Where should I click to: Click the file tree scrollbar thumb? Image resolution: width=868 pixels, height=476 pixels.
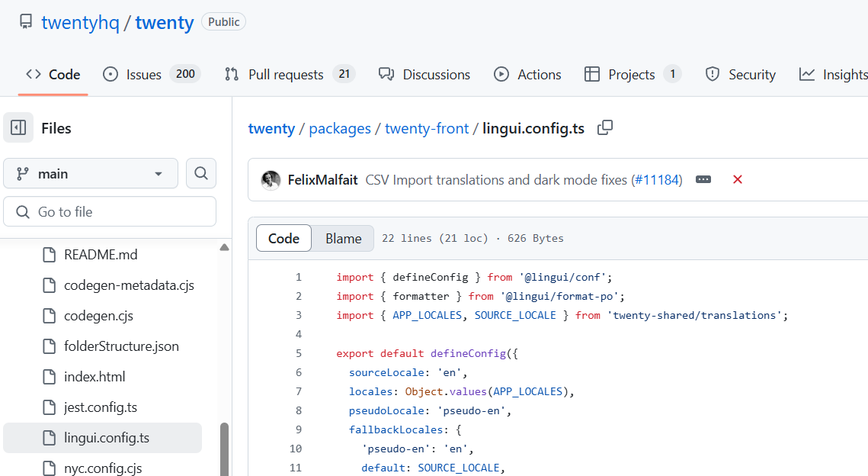coord(224,449)
